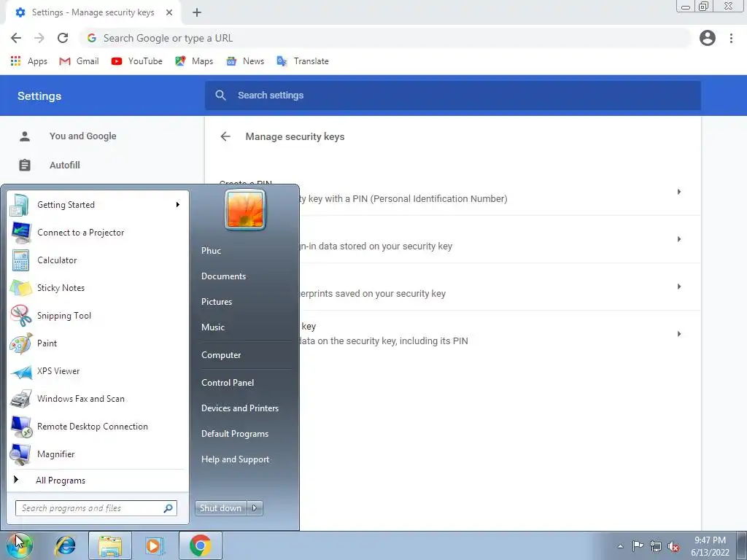This screenshot has height=560, width=747.
Task: Open the Snipping Tool
Action: 97,315
